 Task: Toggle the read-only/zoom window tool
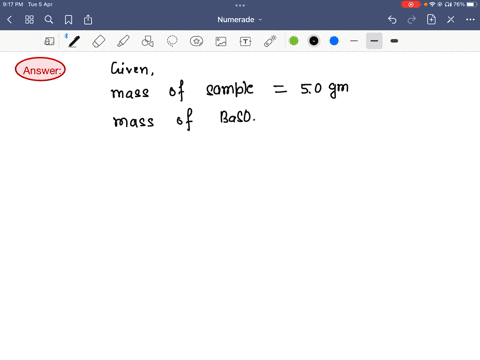click(x=49, y=41)
